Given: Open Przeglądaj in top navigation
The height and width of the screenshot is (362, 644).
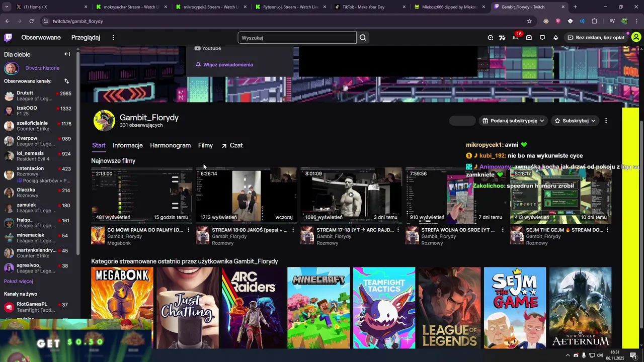Looking at the screenshot, I should (86, 38).
